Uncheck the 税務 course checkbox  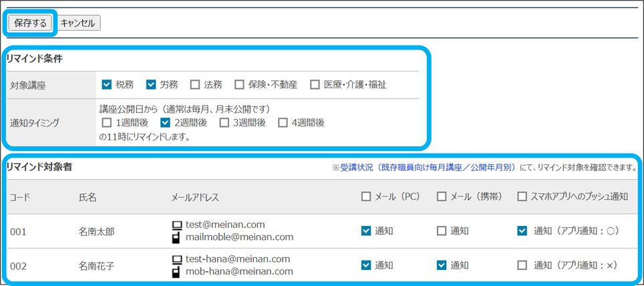106,85
